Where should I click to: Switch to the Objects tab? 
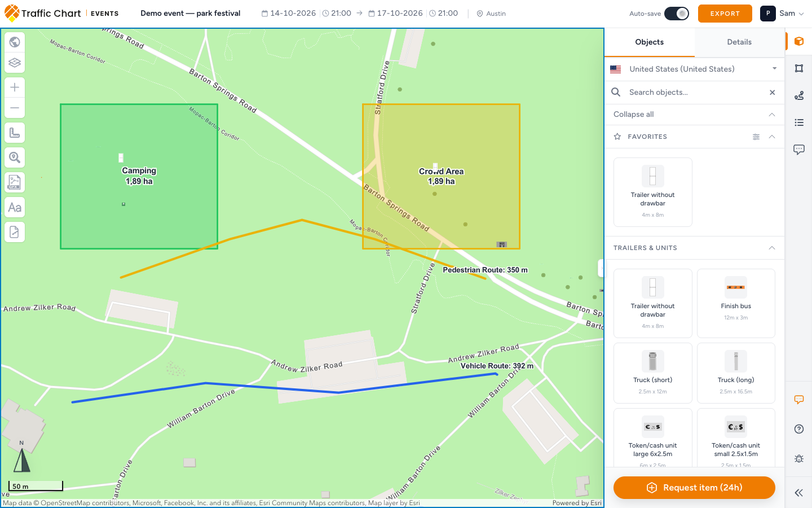point(650,42)
